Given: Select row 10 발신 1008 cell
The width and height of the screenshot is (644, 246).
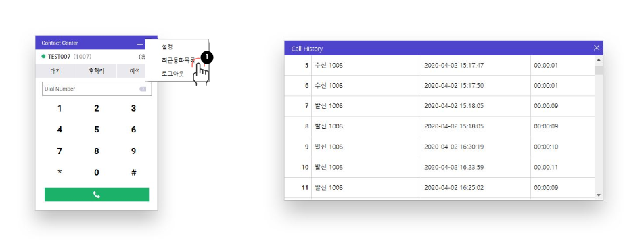Looking at the screenshot, I should 366,168.
